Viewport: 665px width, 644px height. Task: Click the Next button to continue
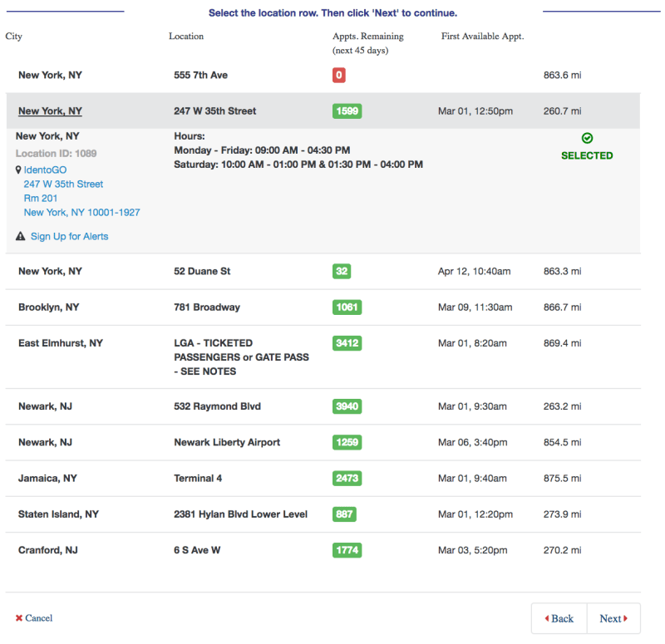point(613,618)
